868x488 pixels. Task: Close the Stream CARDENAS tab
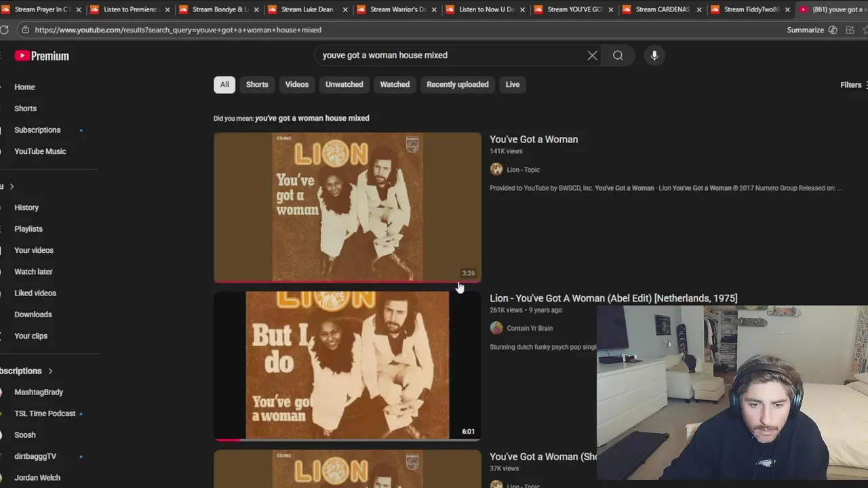coord(699,9)
